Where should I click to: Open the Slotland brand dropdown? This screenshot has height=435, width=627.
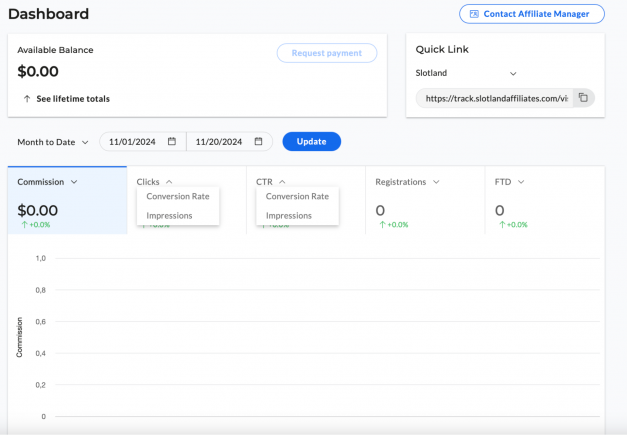click(466, 73)
